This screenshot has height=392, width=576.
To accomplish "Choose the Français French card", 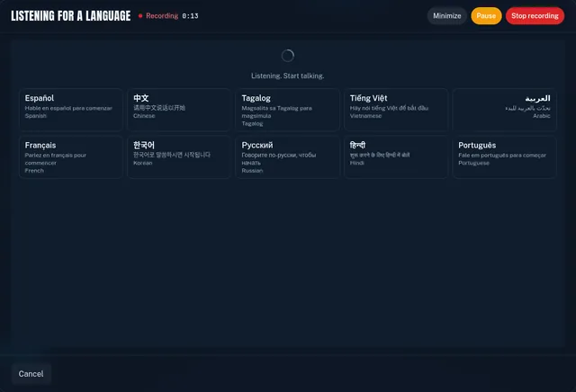I will (x=71, y=157).
